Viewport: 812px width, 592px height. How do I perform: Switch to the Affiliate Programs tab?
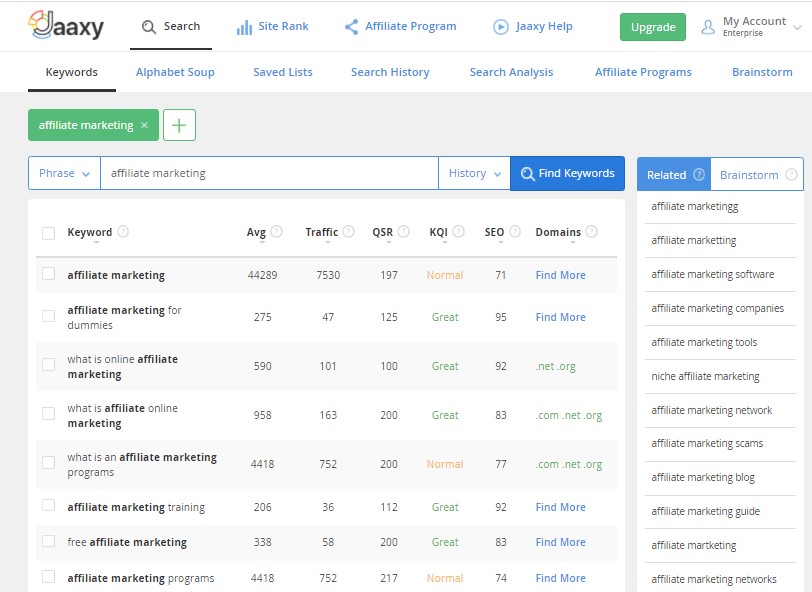643,72
